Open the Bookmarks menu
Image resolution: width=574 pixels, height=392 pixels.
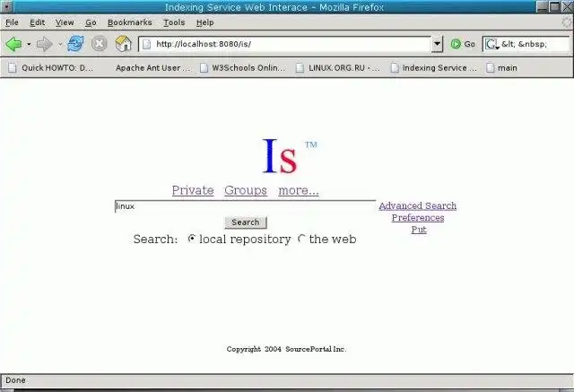129,22
